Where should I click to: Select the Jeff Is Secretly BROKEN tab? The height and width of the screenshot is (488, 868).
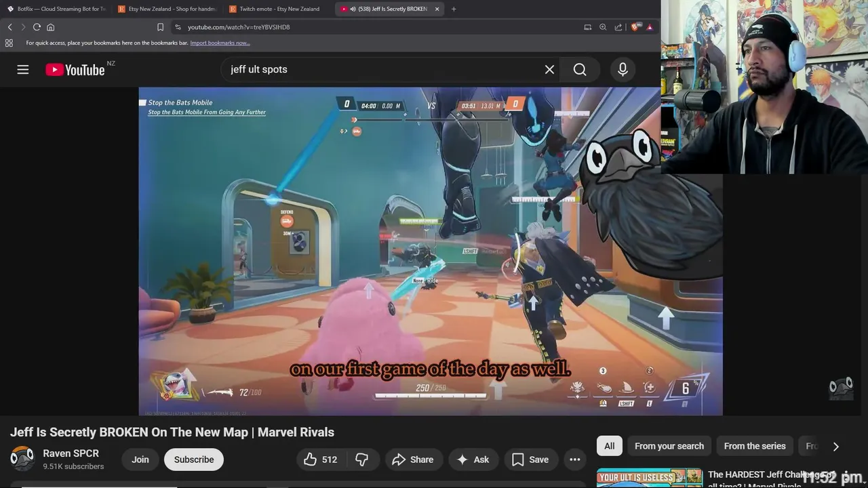(x=389, y=9)
